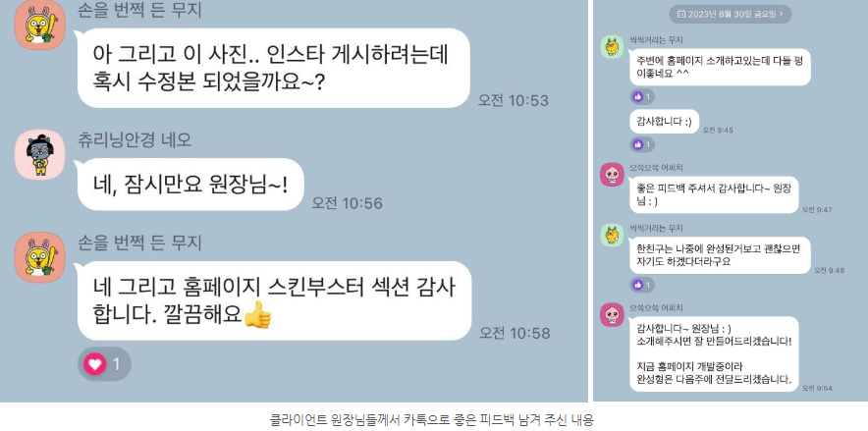Toggle the thumbs-up reaction under the 주변에 홈페이지 message
868x431 pixels.
[642, 97]
